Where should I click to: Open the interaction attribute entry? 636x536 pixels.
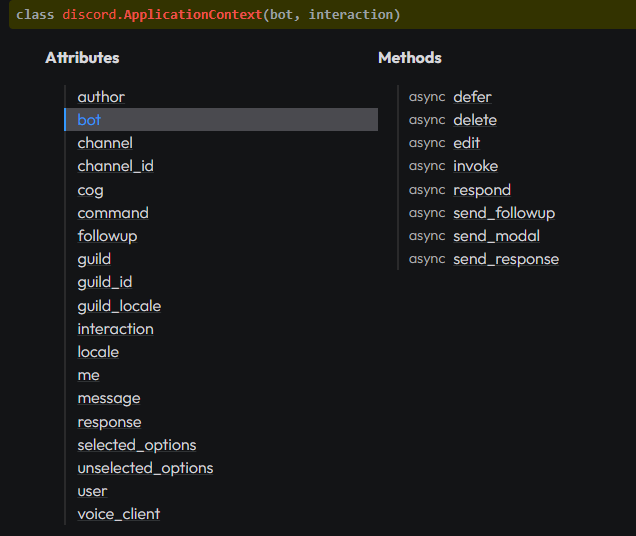click(115, 329)
